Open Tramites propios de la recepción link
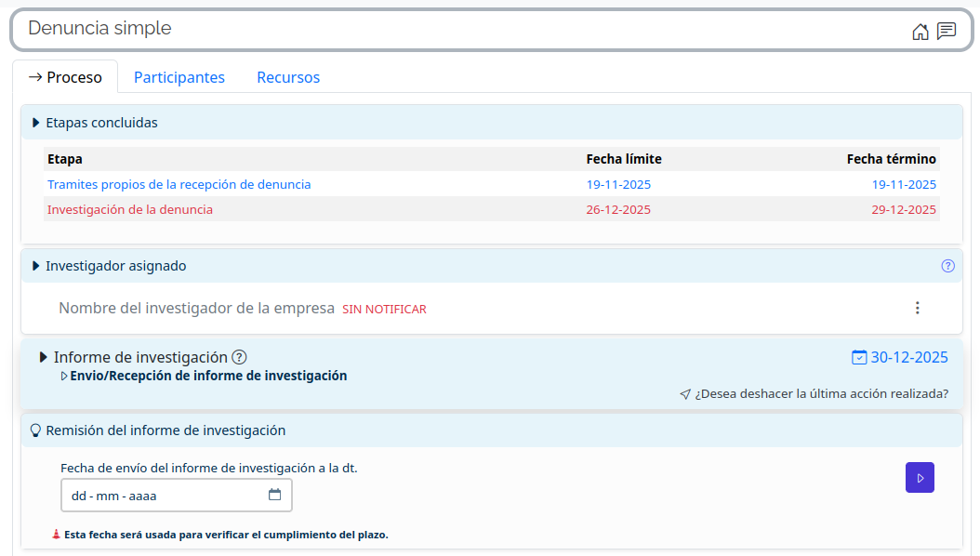This screenshot has height=556, width=980. coord(179,184)
